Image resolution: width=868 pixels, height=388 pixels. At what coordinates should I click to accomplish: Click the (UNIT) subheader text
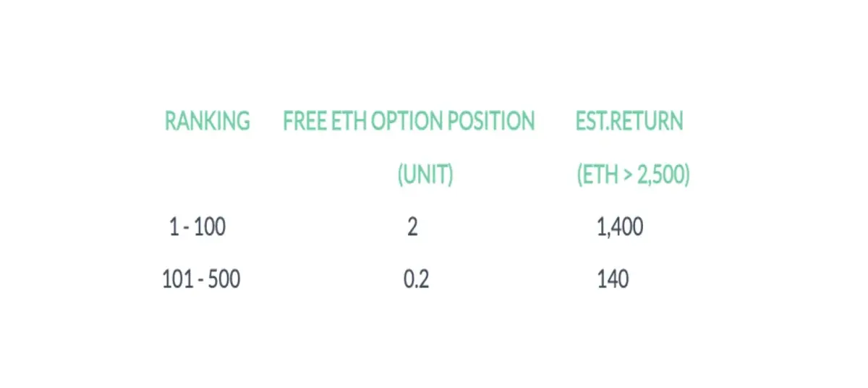pyautogui.click(x=425, y=175)
